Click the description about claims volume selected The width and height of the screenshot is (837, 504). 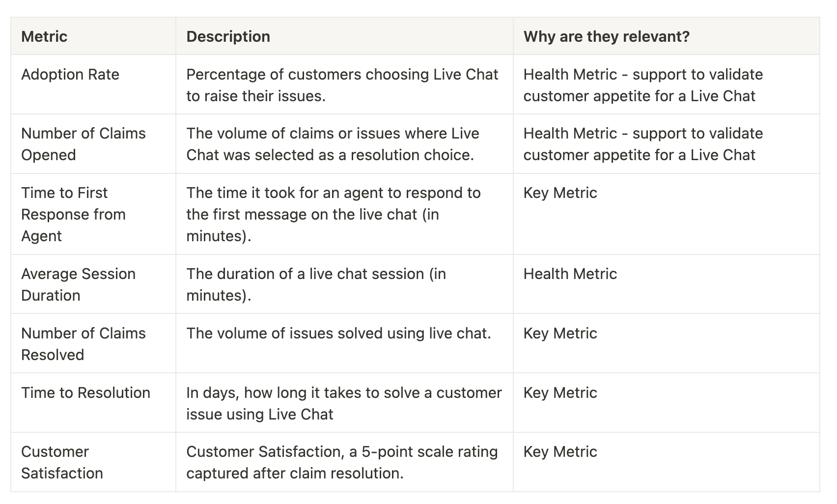[333, 144]
